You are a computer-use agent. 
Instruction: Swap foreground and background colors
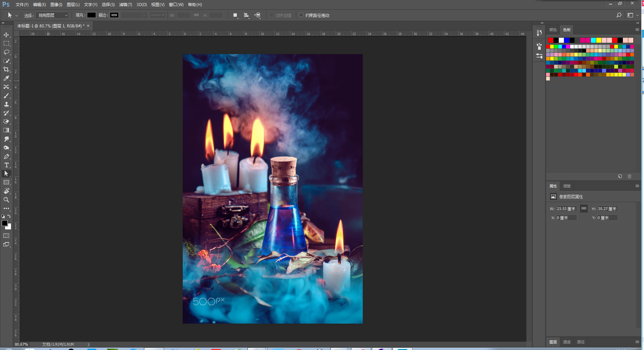click(x=9, y=216)
